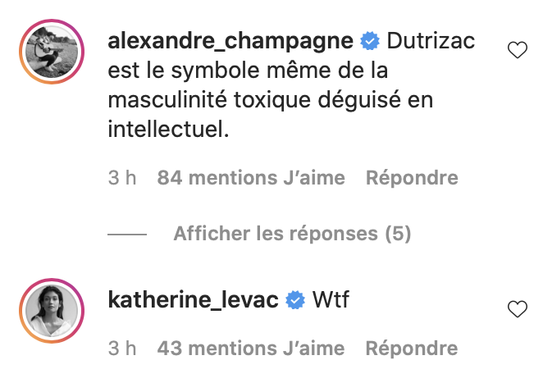Click the 'masculinité toxique déguisé en' text line
This screenshot has height=392, width=543.
coord(271,100)
